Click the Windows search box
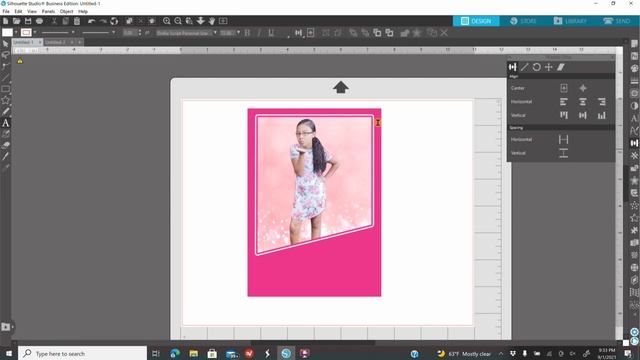 click(x=82, y=353)
